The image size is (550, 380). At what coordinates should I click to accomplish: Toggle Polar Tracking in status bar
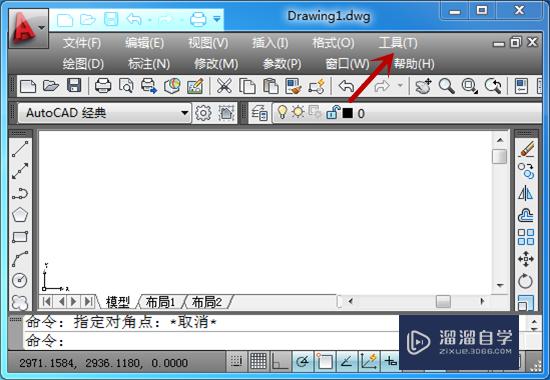click(302, 361)
